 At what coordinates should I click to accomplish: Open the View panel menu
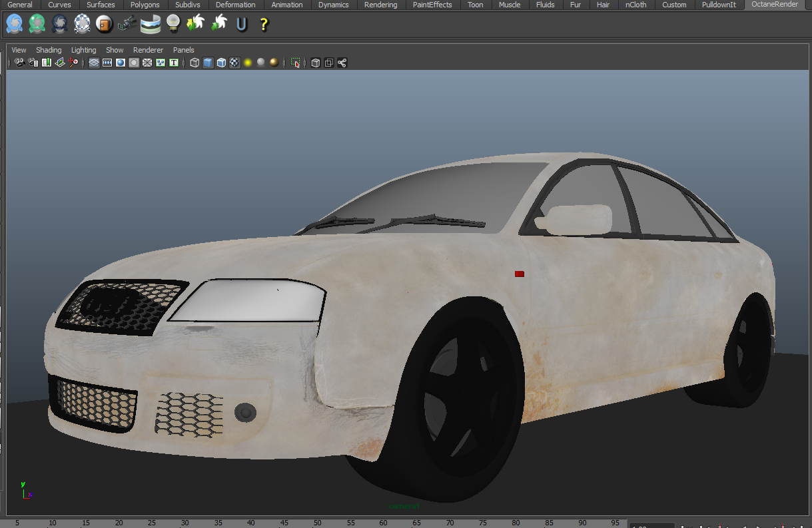point(19,50)
